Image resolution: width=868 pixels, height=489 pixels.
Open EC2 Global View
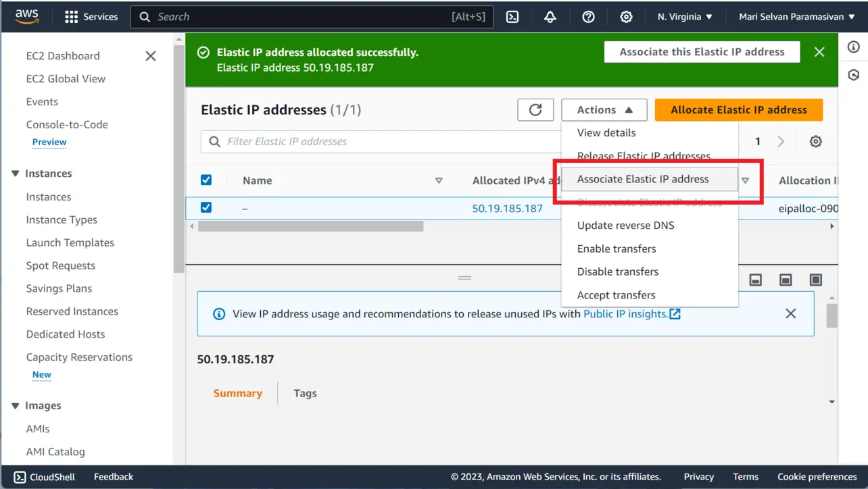[66, 79]
